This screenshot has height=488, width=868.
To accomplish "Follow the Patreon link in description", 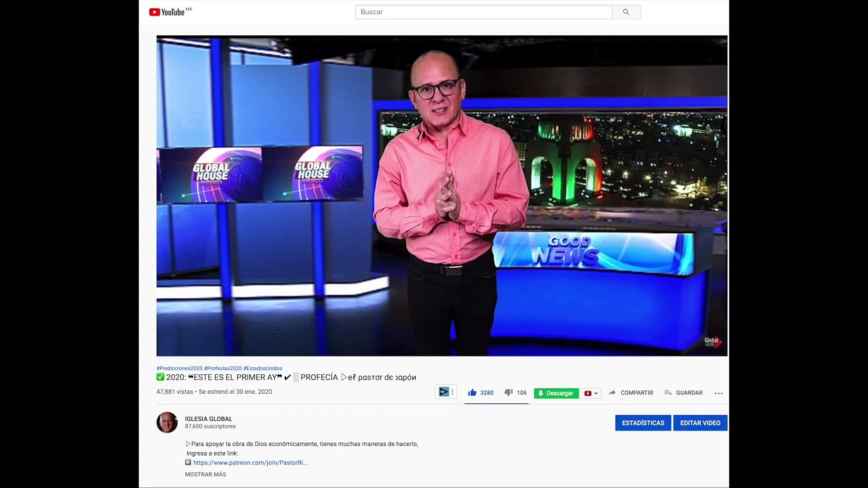I will click(250, 463).
